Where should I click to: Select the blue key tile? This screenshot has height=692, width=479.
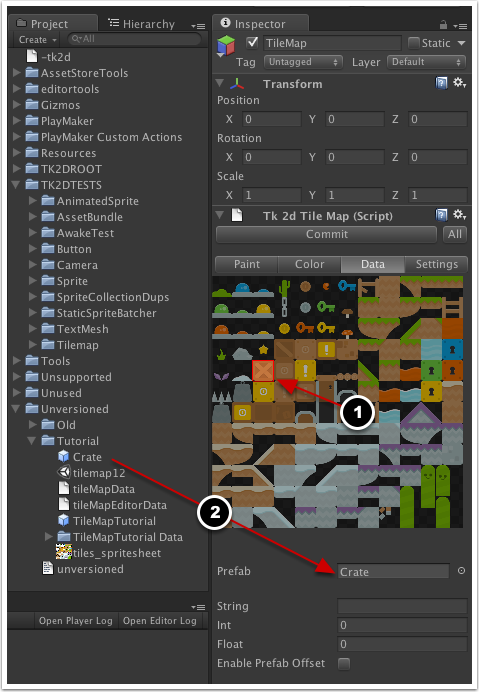click(347, 286)
